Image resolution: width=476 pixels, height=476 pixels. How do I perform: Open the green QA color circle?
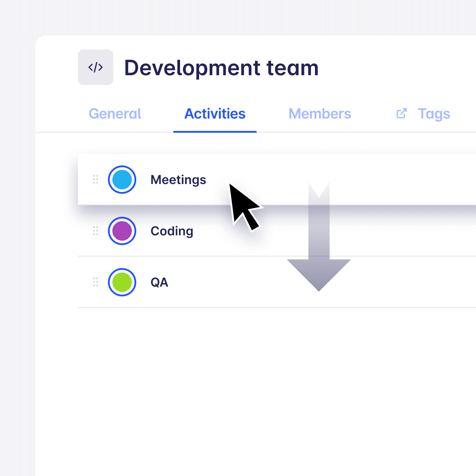[122, 282]
